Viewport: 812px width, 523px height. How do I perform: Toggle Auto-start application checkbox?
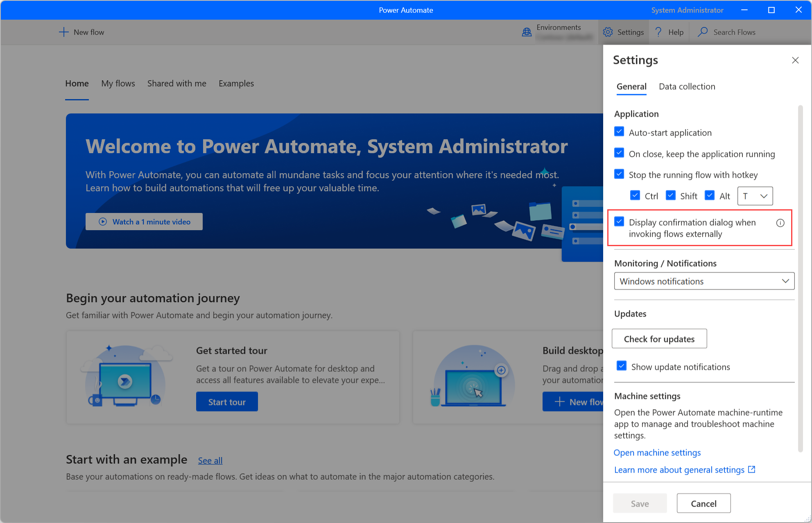(620, 133)
